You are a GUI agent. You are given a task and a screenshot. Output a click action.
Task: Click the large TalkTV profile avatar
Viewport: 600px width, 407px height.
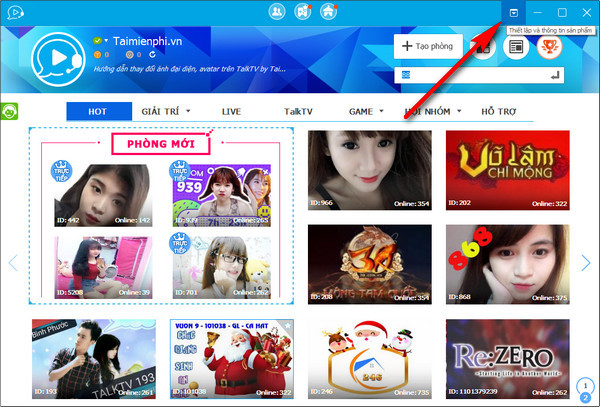[x=58, y=59]
